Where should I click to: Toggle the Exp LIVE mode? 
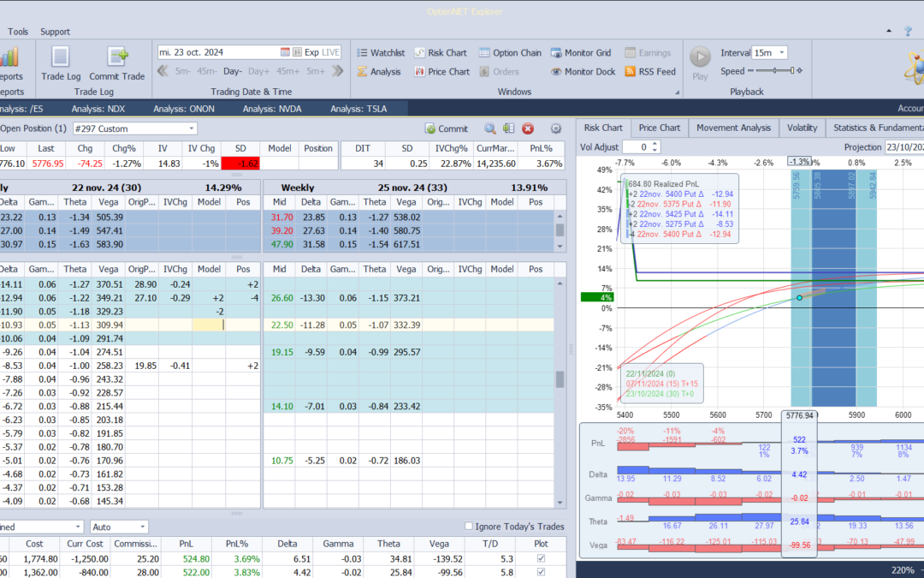(322, 52)
